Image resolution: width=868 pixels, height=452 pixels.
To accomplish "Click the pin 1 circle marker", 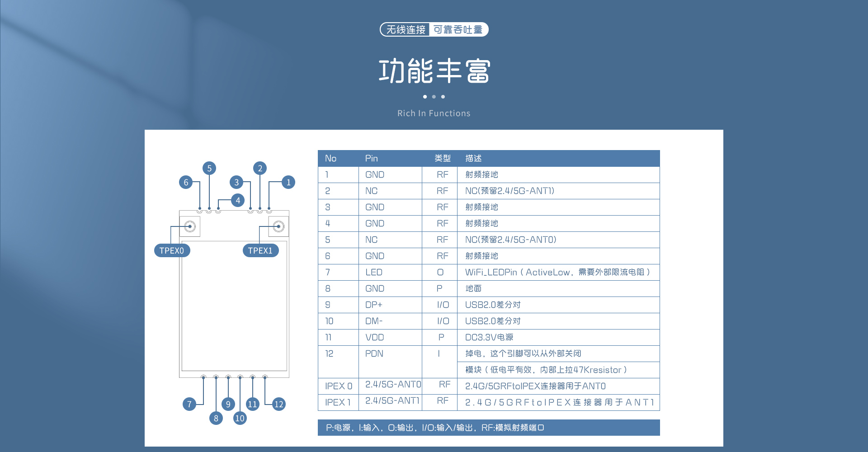I will 288,183.
